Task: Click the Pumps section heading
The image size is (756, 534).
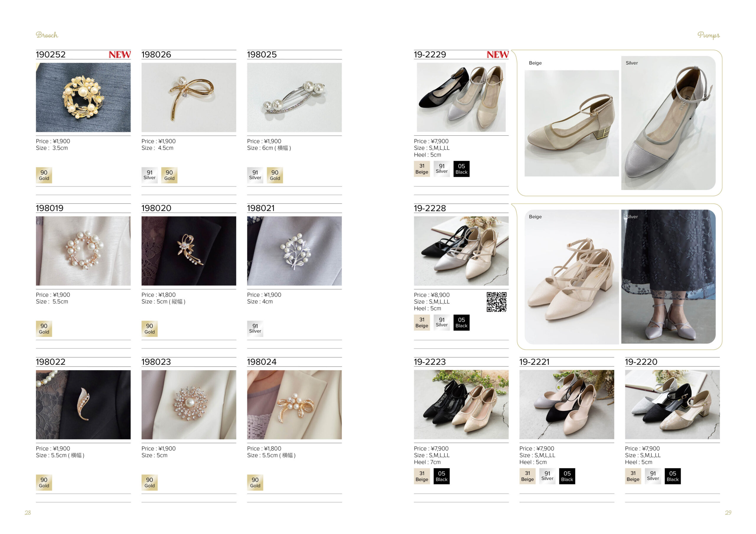Action: click(x=708, y=35)
